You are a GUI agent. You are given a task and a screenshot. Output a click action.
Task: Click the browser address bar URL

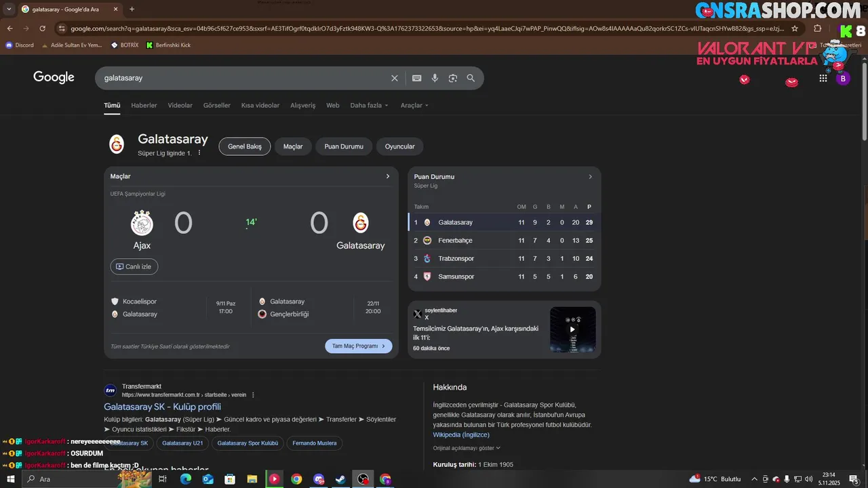pyautogui.click(x=427, y=28)
